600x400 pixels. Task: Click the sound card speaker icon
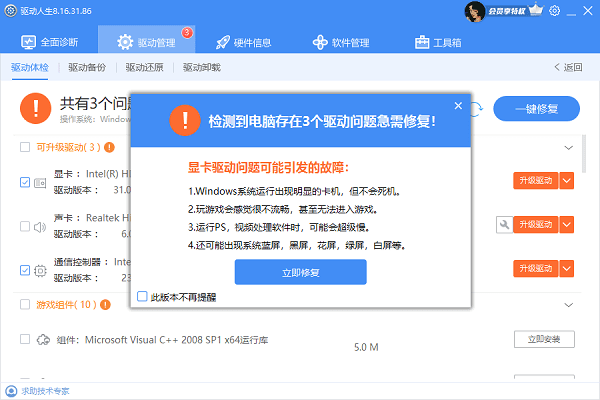40,227
